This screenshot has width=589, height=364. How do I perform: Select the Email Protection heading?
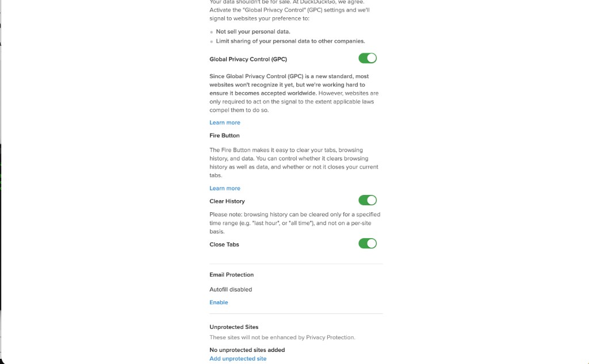(231, 275)
